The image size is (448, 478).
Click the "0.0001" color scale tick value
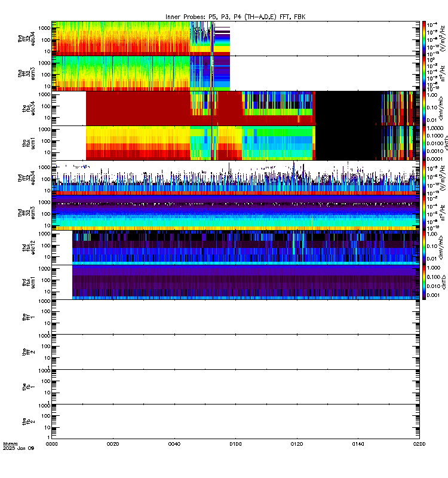[x=434, y=159]
